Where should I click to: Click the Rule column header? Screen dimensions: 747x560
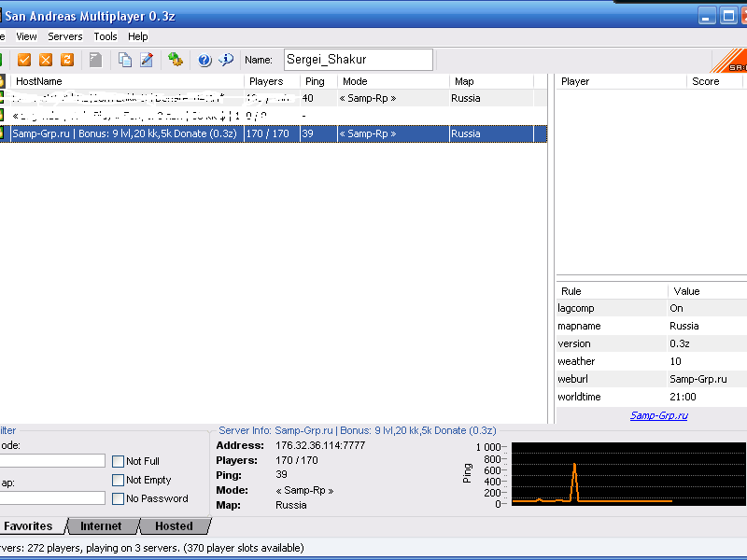point(612,291)
